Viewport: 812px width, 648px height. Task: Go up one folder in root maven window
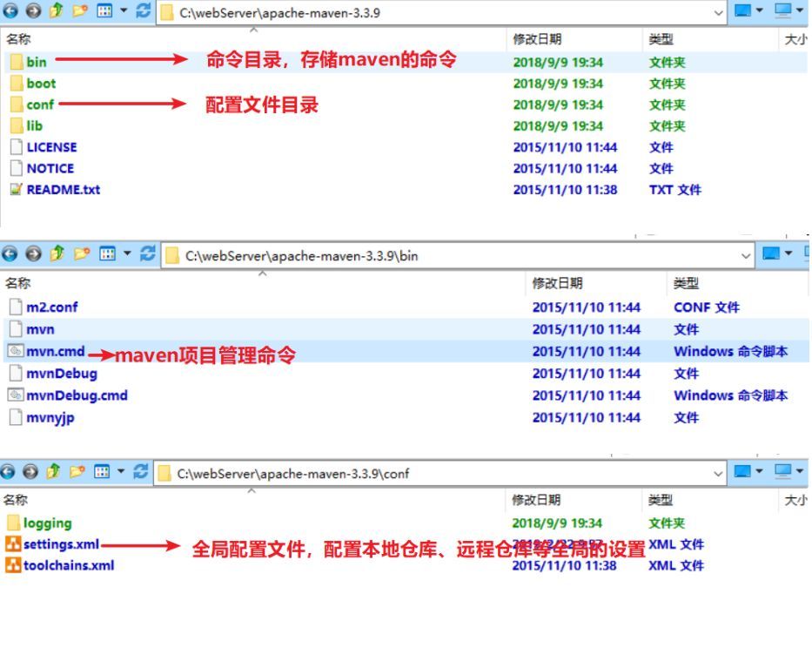point(56,10)
